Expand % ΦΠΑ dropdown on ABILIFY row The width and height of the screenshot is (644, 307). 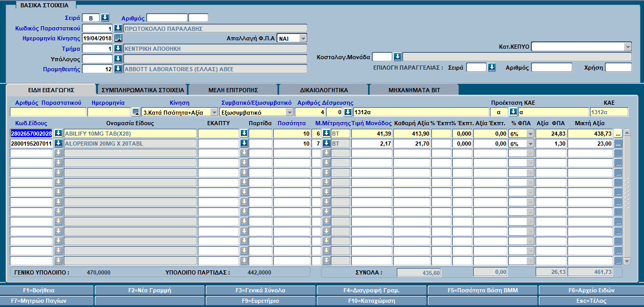coord(530,134)
